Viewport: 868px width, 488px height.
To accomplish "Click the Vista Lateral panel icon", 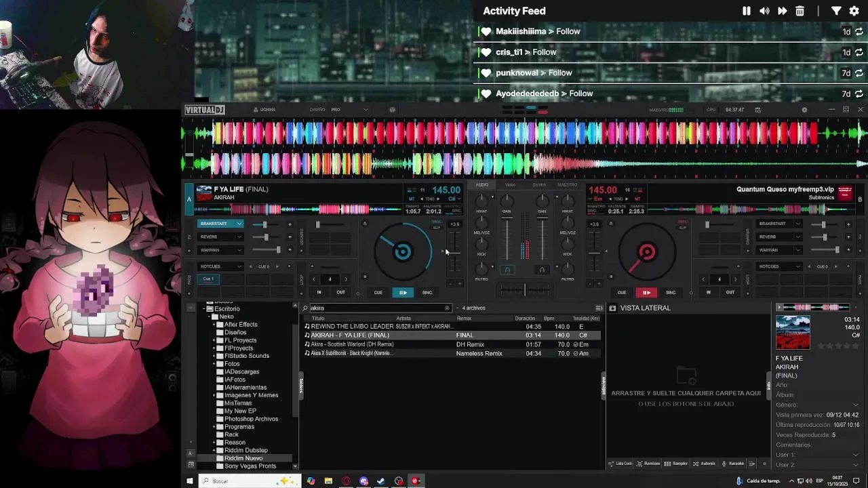I will pyautogui.click(x=612, y=308).
